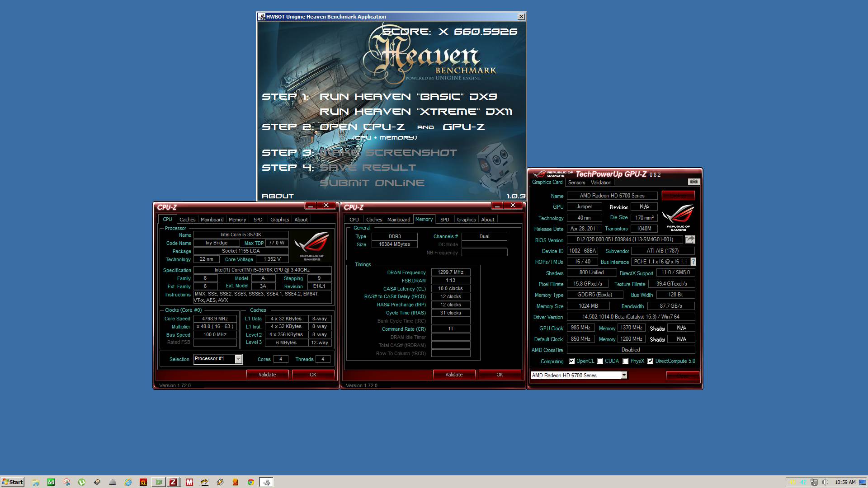Open the Processor #1 selection dropdown
The height and width of the screenshot is (488, 868).
pos(218,359)
